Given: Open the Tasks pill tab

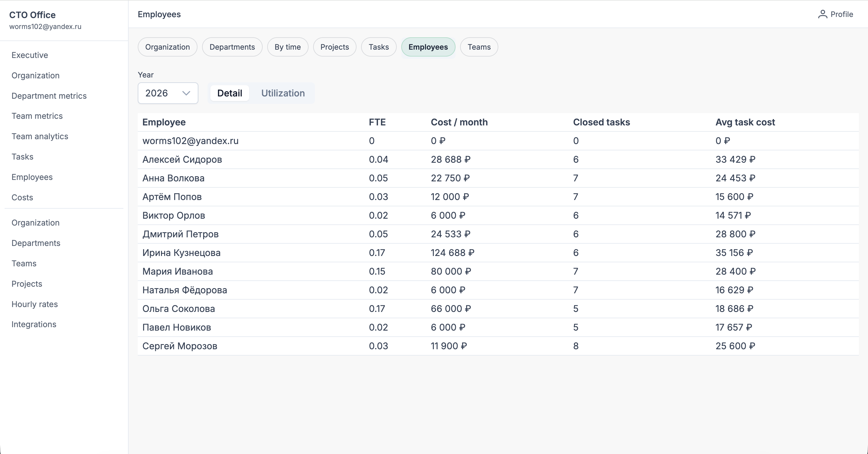Looking at the screenshot, I should tap(378, 47).
